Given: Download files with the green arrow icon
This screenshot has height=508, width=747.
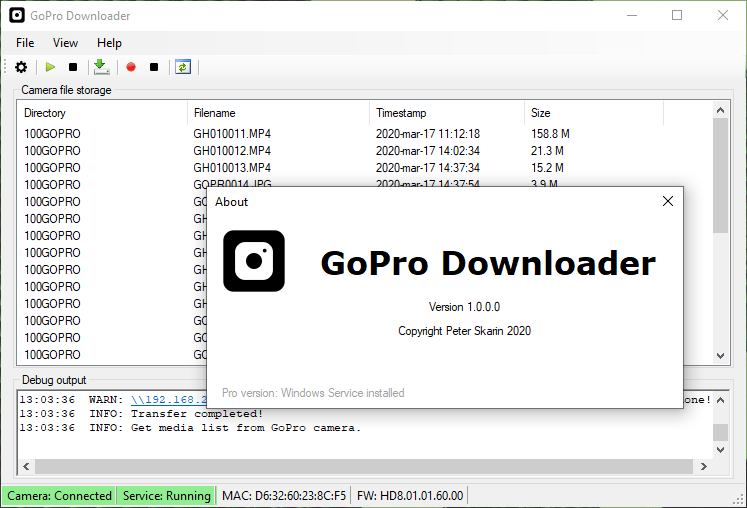Looking at the screenshot, I should 101,67.
